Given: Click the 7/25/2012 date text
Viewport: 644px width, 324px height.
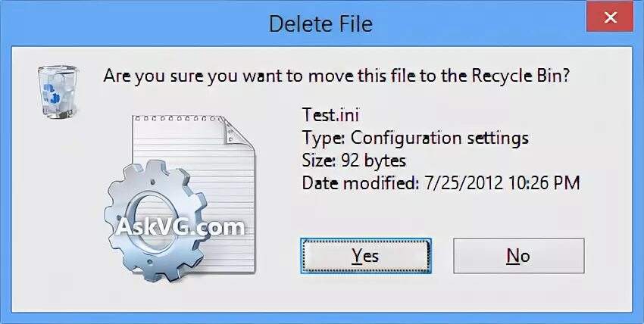Looking at the screenshot, I should click(x=464, y=183).
